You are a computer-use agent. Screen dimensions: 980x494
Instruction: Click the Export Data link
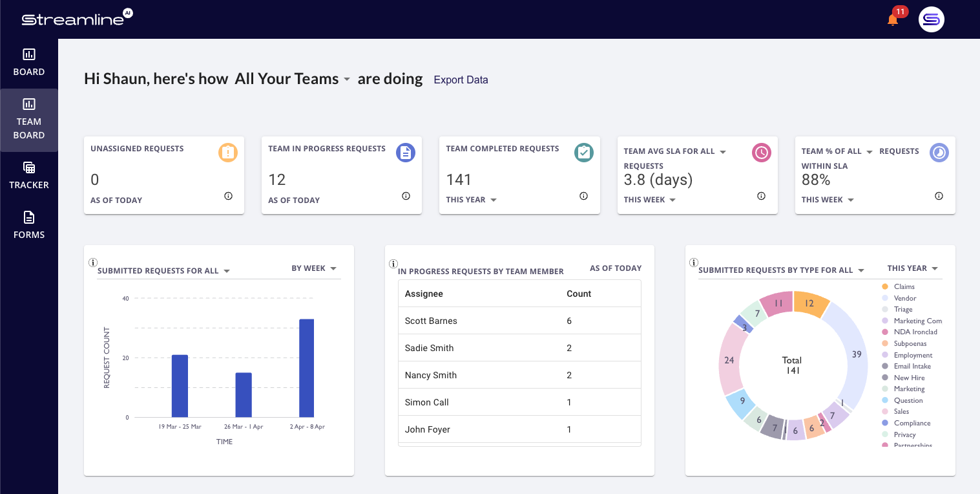click(x=461, y=80)
